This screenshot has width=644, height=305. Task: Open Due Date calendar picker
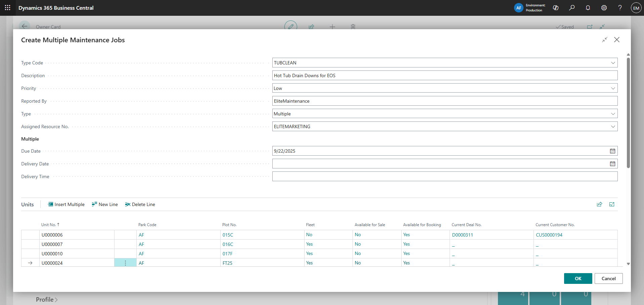coord(612,151)
